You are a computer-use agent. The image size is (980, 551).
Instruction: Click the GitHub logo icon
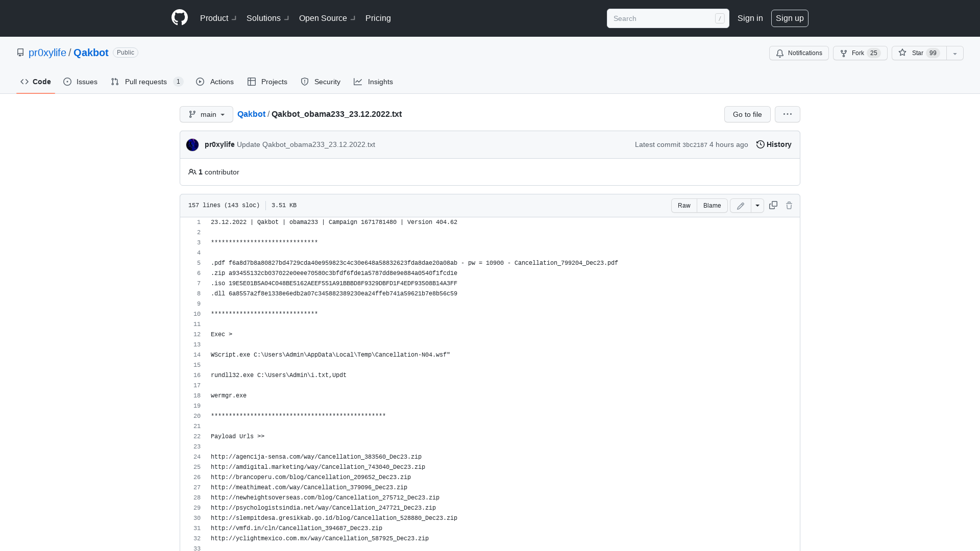coord(180,18)
